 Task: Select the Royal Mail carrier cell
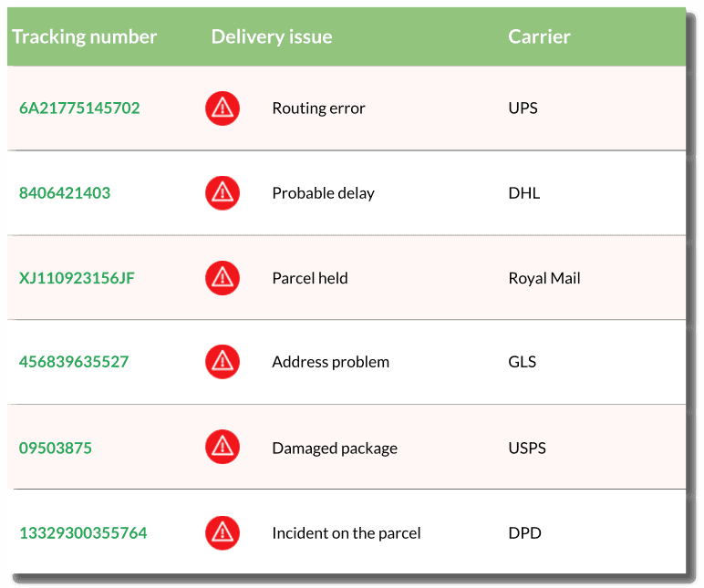click(544, 278)
